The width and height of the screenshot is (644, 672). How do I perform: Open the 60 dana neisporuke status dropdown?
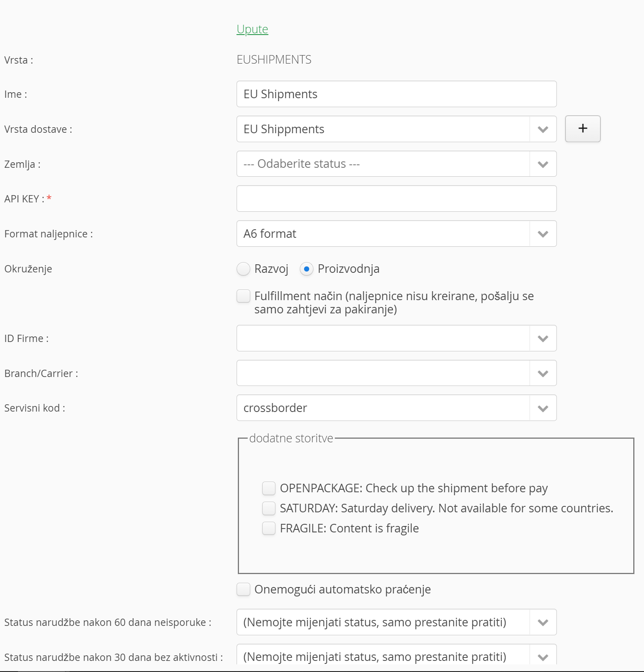[x=396, y=622]
